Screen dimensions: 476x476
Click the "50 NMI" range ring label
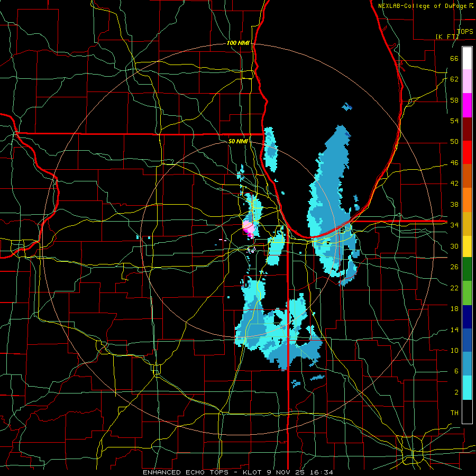tap(238, 141)
